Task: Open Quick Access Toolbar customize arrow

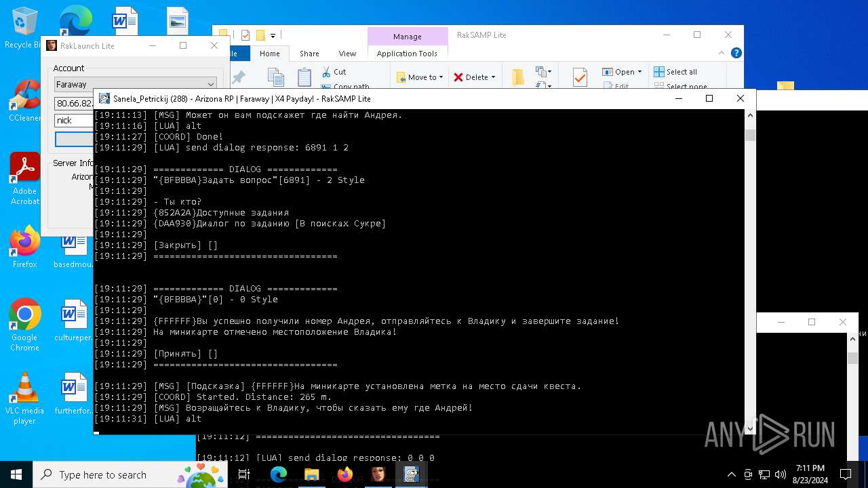Action: [273, 35]
